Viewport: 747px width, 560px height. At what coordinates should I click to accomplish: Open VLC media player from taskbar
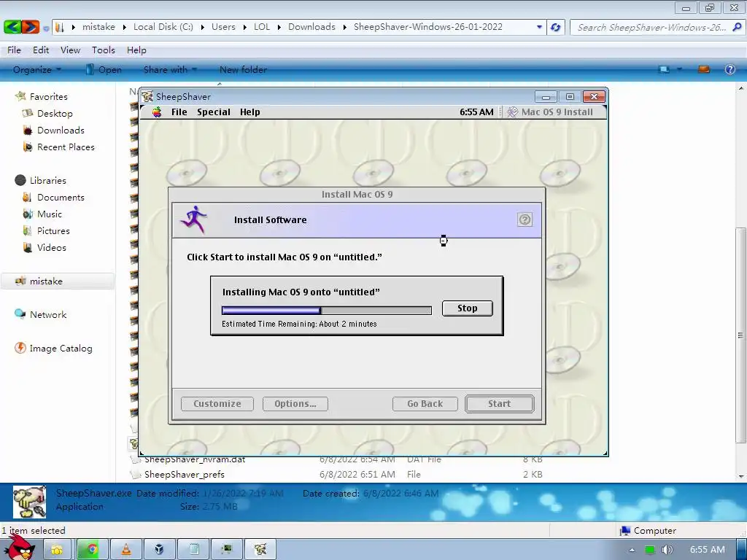tap(125, 550)
